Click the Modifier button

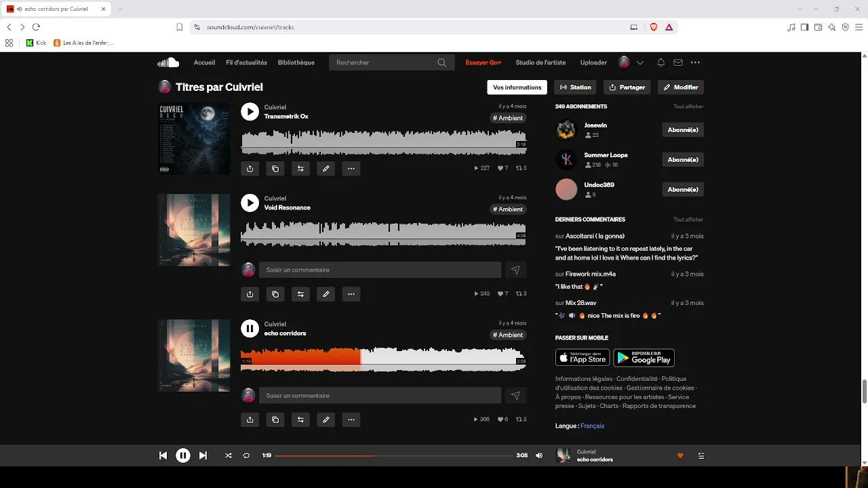[x=681, y=87]
